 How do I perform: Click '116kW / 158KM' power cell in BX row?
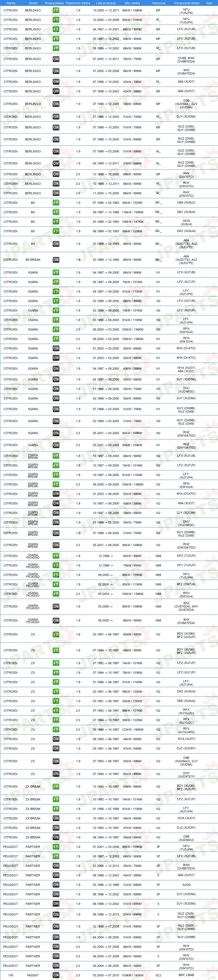tap(132, 212)
